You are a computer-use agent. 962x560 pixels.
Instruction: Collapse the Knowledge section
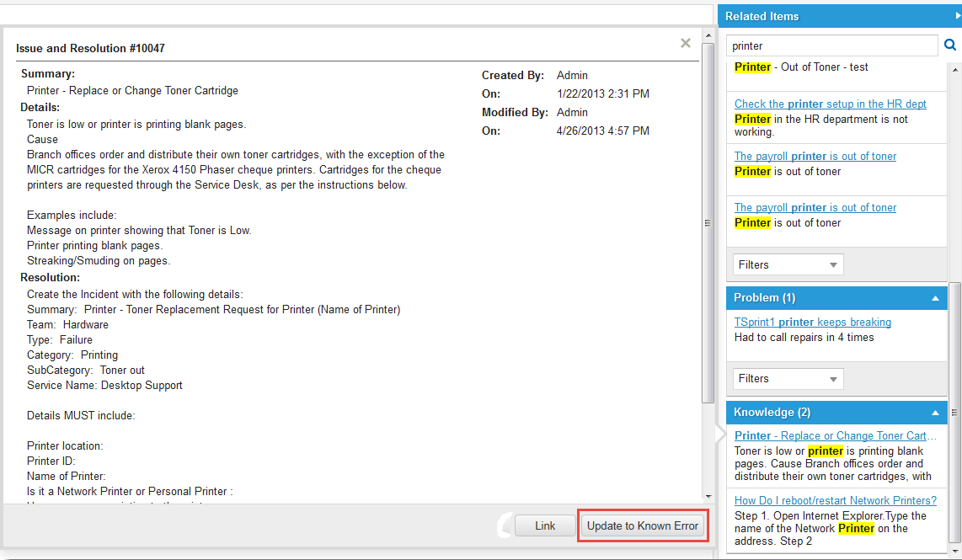click(935, 413)
